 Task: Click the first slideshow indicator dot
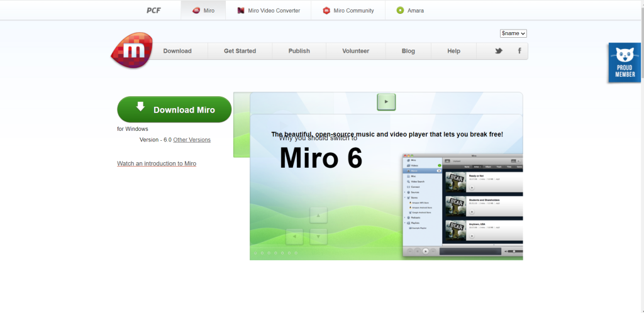coord(255,253)
